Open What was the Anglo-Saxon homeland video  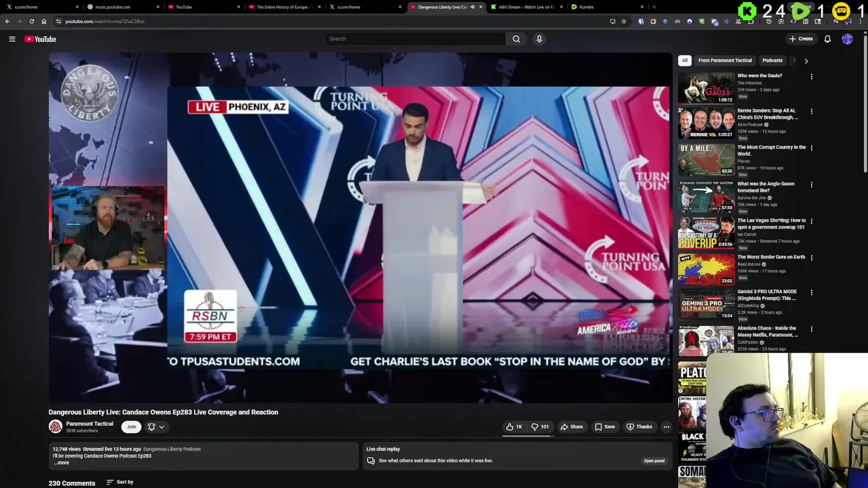[x=766, y=187]
